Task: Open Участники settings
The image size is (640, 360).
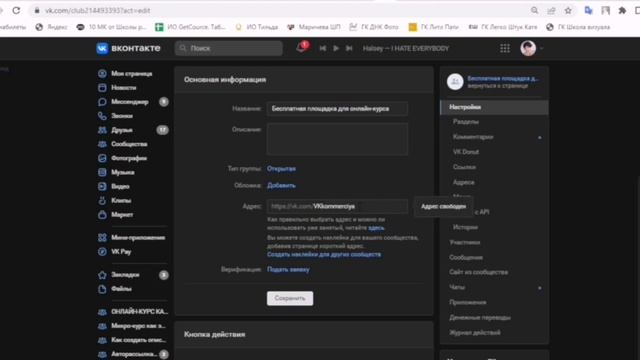Action: point(464,242)
